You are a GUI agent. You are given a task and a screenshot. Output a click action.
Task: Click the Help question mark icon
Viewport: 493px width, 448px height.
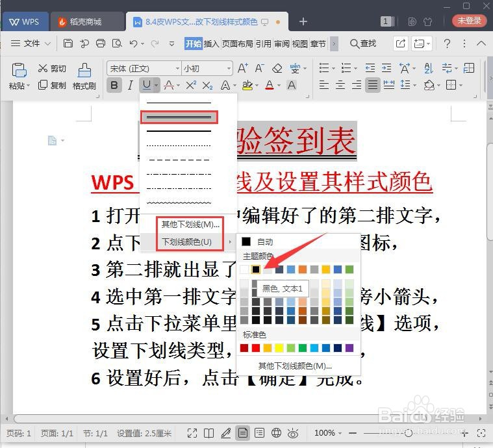click(x=447, y=44)
